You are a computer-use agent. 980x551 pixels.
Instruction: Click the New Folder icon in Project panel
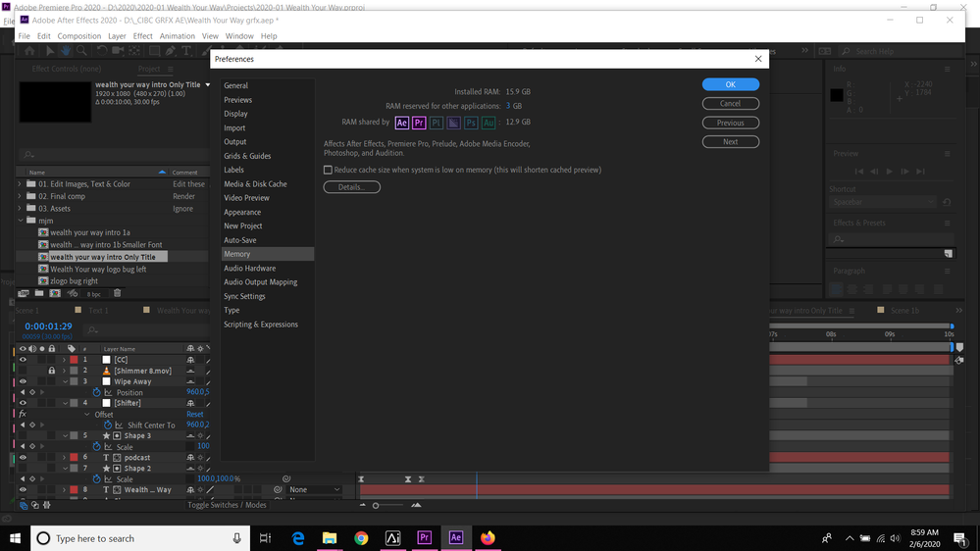pyautogui.click(x=39, y=293)
